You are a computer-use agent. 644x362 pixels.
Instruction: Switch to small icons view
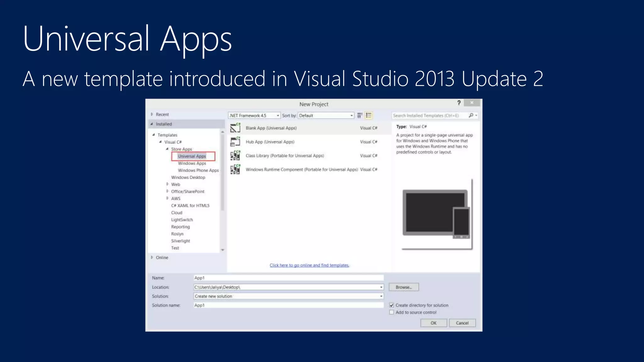coord(360,115)
